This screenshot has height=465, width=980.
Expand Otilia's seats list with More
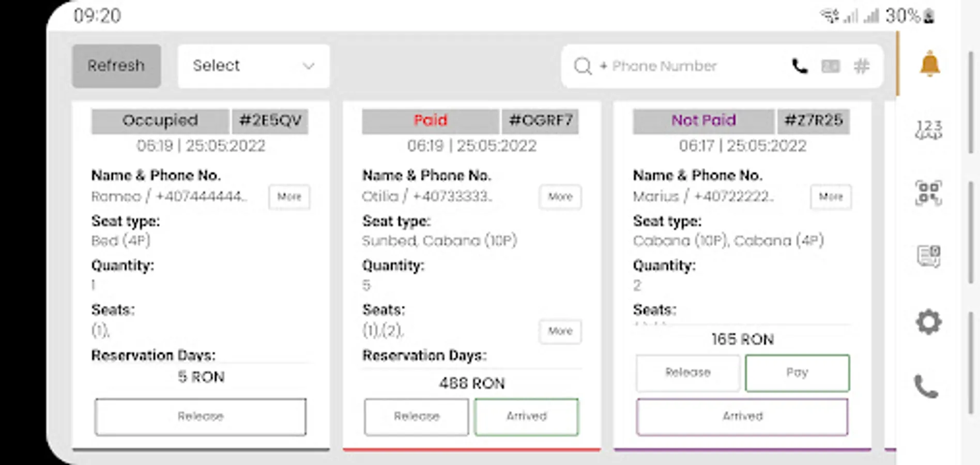pyautogui.click(x=560, y=331)
